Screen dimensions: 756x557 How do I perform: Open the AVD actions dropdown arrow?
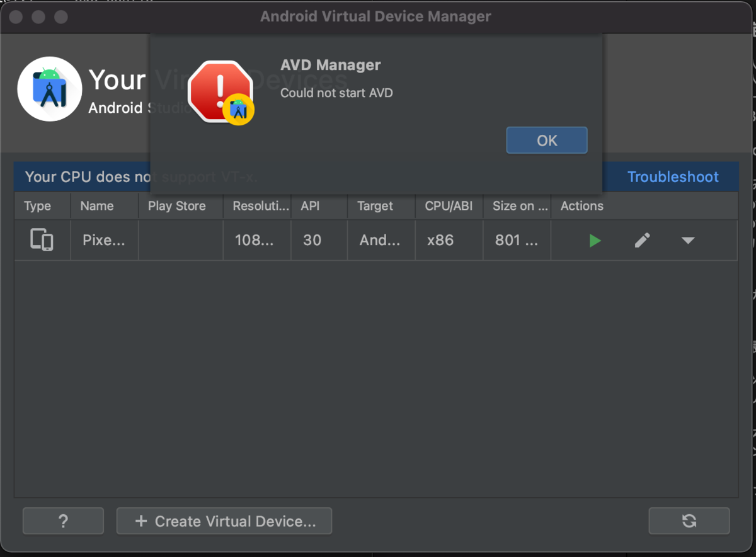[x=688, y=240]
